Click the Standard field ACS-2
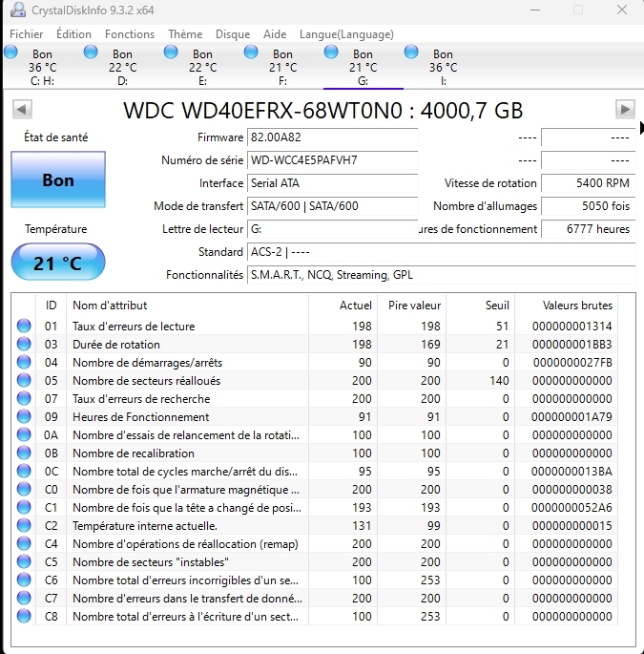The height and width of the screenshot is (654, 644). [441, 252]
